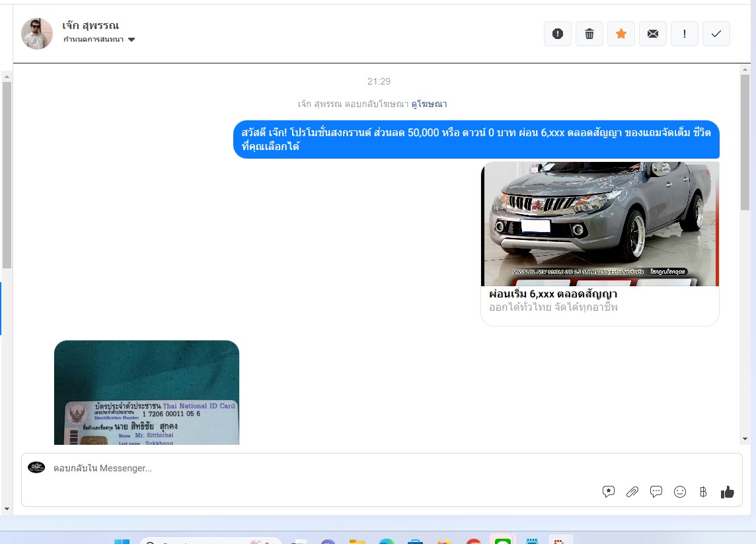Screen dimensions: 756x544
Task: Click the Baht payment request icon
Action: click(703, 492)
